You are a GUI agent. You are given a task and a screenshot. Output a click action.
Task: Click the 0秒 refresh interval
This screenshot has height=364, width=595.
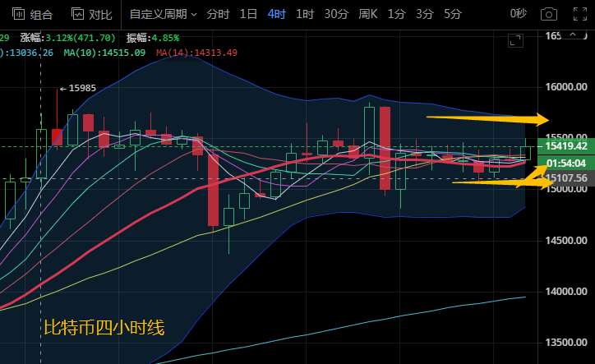[519, 14]
